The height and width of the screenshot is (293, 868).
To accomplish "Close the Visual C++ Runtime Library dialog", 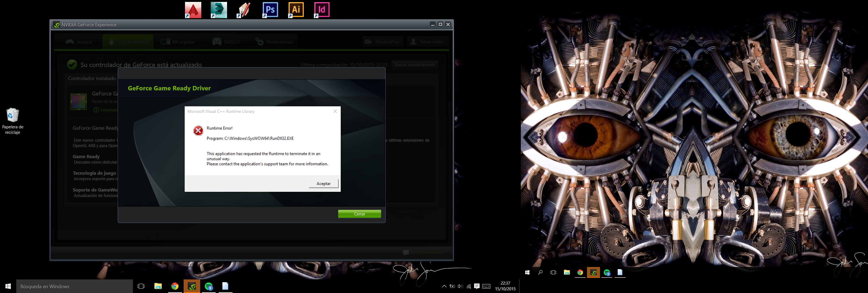I will [x=335, y=112].
